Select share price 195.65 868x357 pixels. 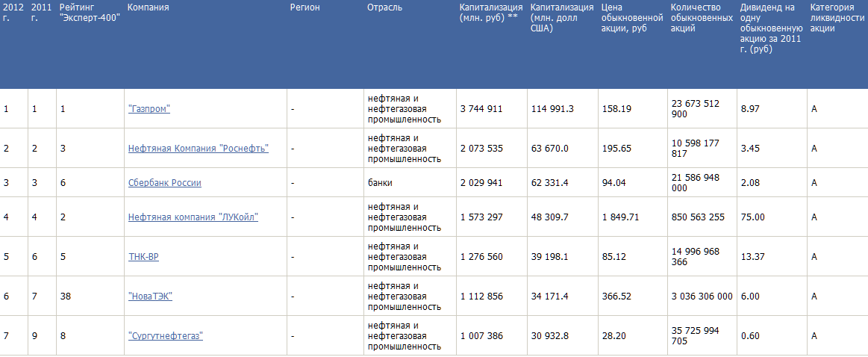[616, 149]
